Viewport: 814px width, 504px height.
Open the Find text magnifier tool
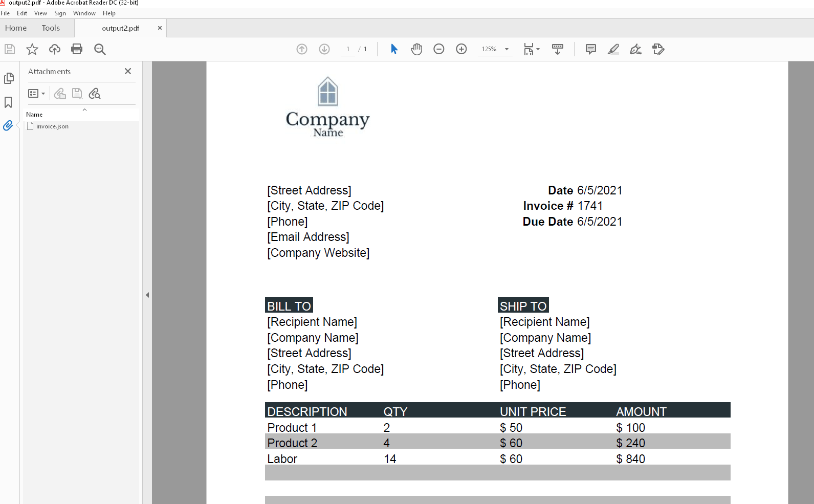click(x=100, y=49)
